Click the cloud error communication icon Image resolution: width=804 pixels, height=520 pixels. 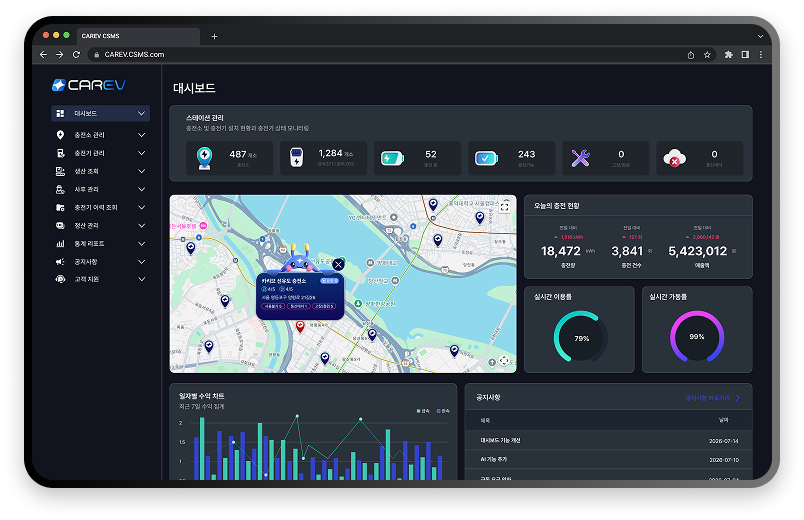(674, 158)
